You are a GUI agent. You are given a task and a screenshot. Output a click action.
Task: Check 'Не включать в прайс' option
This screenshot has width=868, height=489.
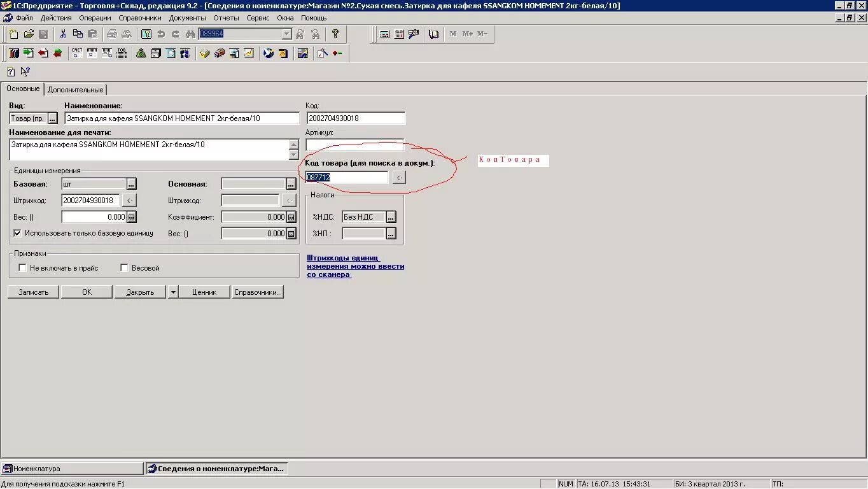tap(22, 268)
